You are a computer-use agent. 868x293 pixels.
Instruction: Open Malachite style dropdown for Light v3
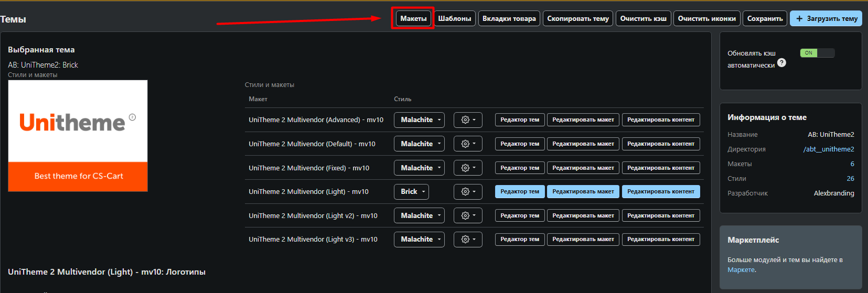pos(419,240)
